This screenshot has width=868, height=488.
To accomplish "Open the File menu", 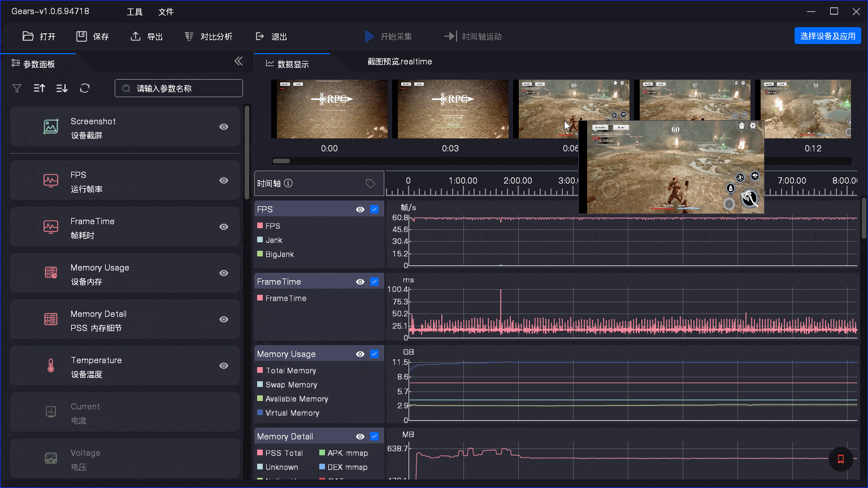I will 166,12.
